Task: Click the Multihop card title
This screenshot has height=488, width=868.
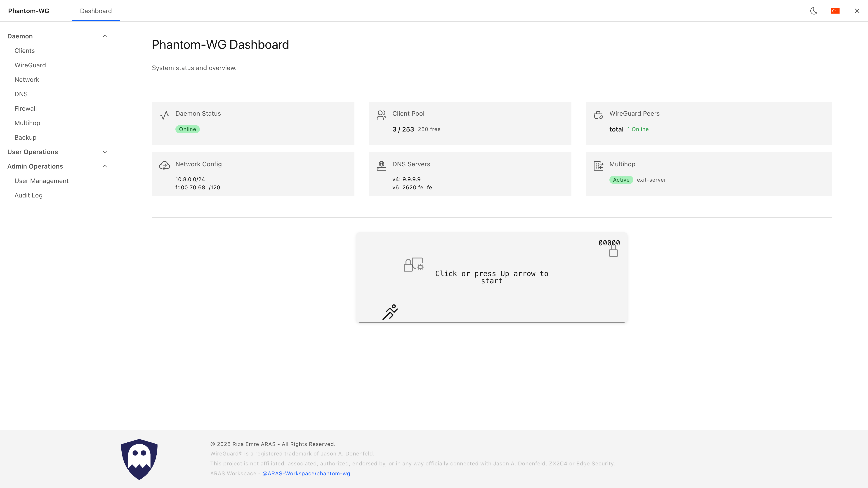Action: [x=622, y=164]
